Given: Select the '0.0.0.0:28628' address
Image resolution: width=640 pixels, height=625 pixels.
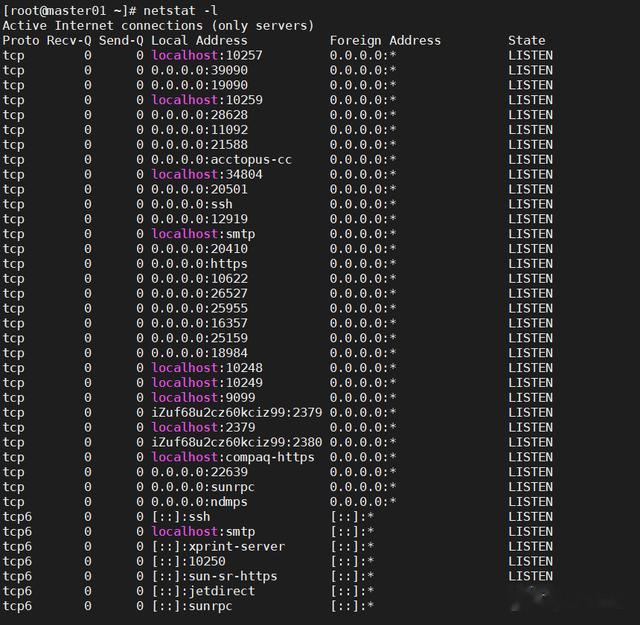Looking at the screenshot, I should coord(199,115).
